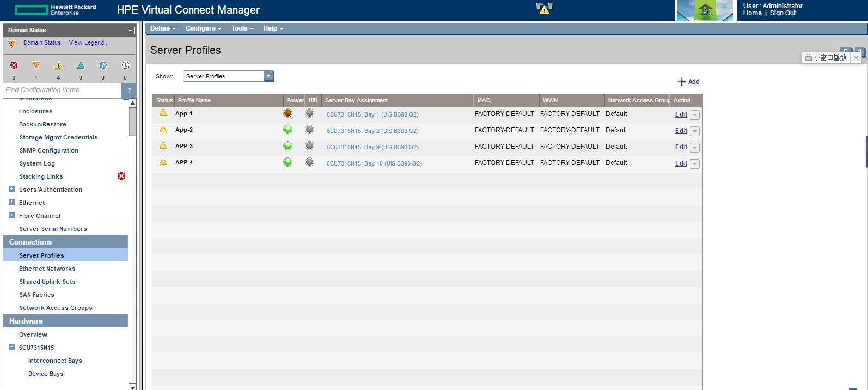Click Add to create profile

pyautogui.click(x=688, y=82)
